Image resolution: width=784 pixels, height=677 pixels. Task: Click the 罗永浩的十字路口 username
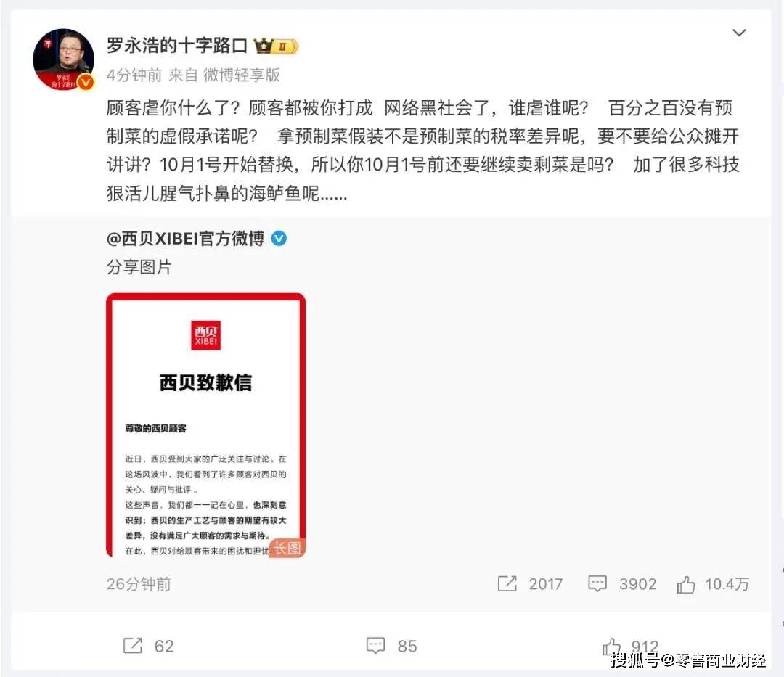click(177, 46)
